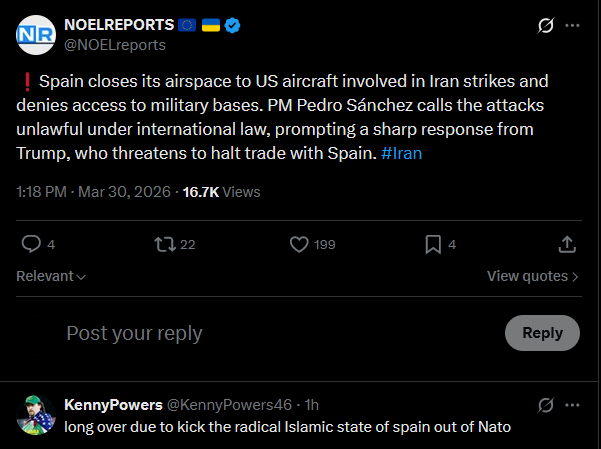Click Grok icon on NOELREPORTS tweet
Image resolution: width=601 pixels, height=449 pixels.
pos(546,26)
